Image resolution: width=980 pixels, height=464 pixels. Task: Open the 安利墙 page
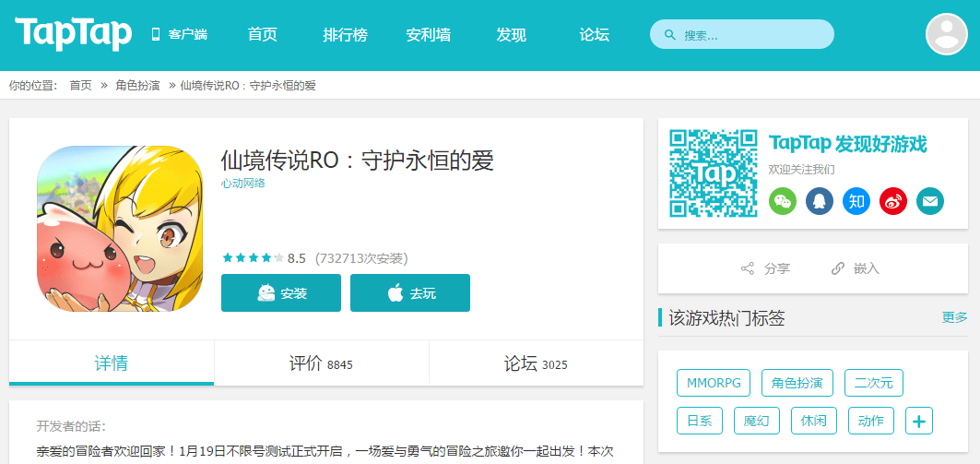(428, 34)
